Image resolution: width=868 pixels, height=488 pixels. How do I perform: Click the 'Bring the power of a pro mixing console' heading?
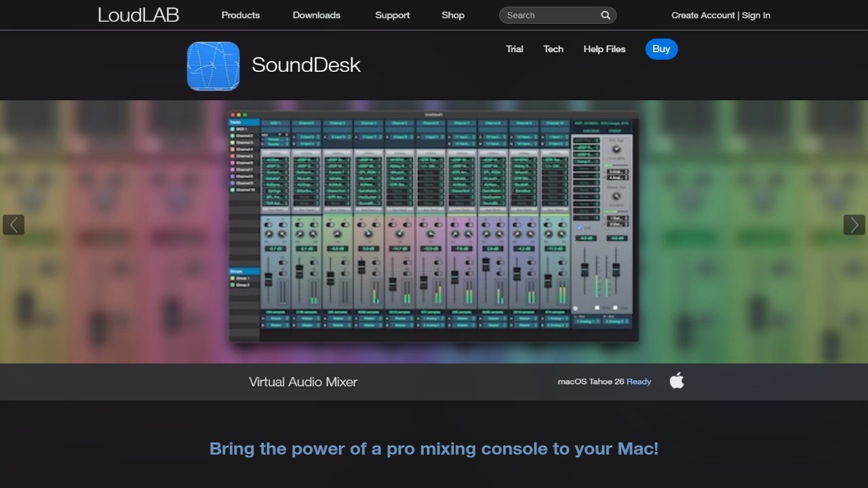[434, 449]
